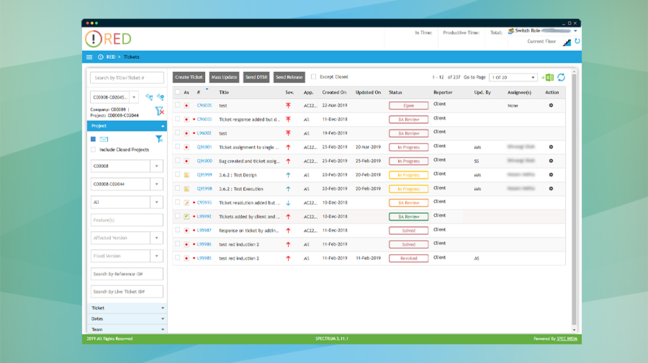Click yellow type icon in 'Test Design' row

[187, 175]
